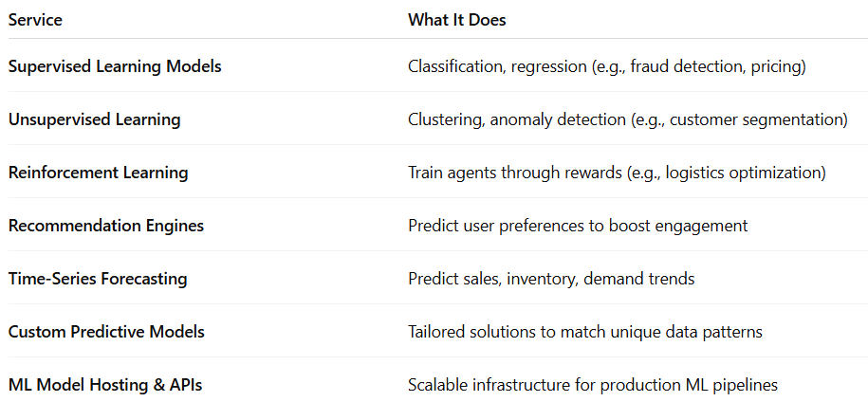Select the "Predict user preferences" description cell
The width and height of the screenshot is (868, 420).
tap(578, 226)
